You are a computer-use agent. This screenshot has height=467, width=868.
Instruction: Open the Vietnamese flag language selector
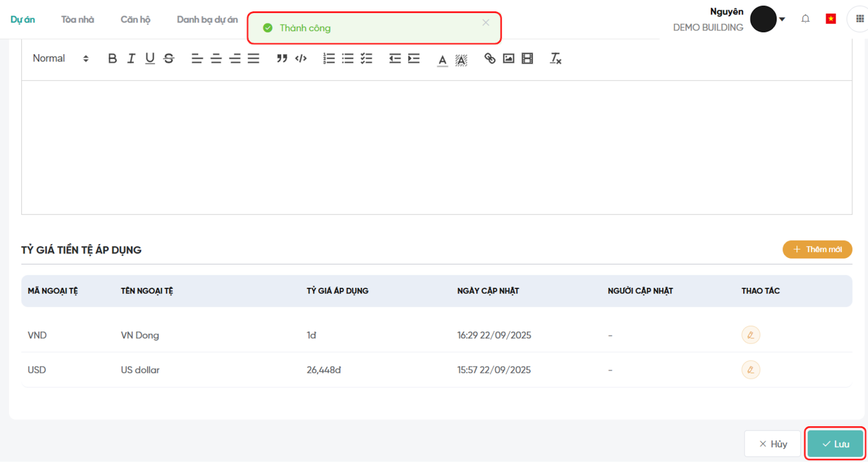point(831,19)
